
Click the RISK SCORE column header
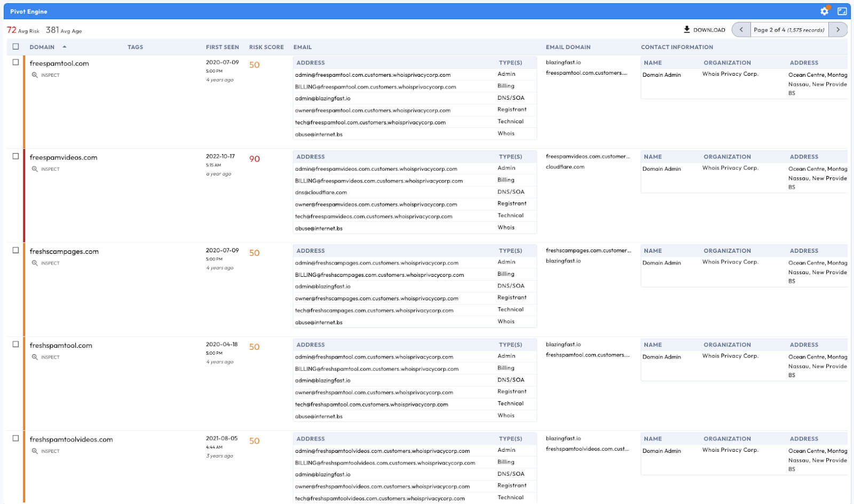click(266, 47)
